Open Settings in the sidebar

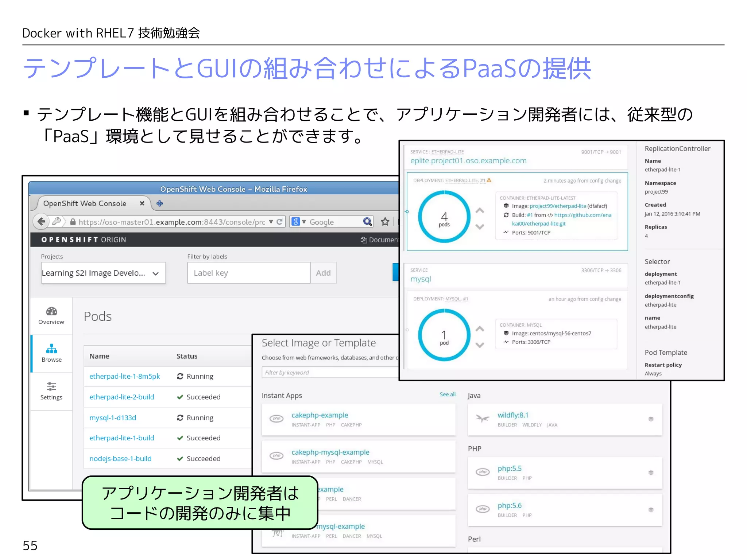[51, 392]
